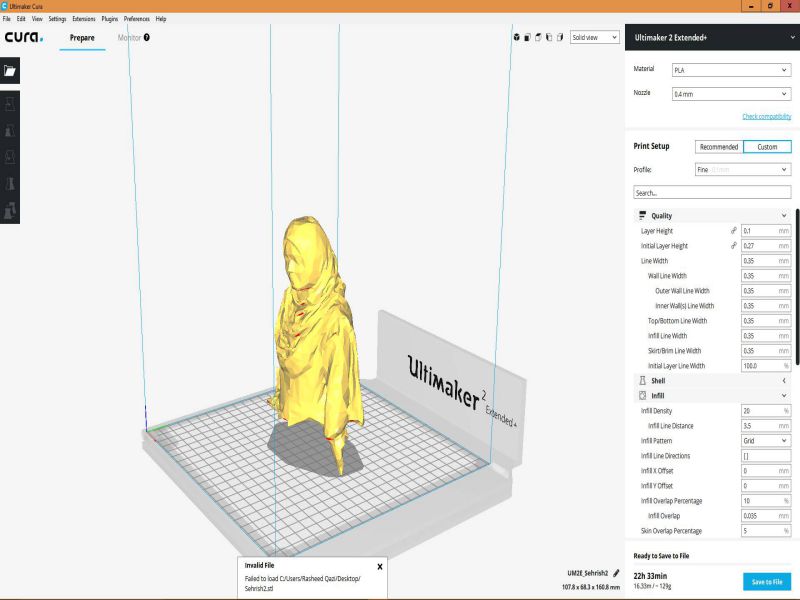Image resolution: width=800 pixels, height=600 pixels.
Task: Select the Rotate tool in left toolbar
Action: click(x=10, y=157)
